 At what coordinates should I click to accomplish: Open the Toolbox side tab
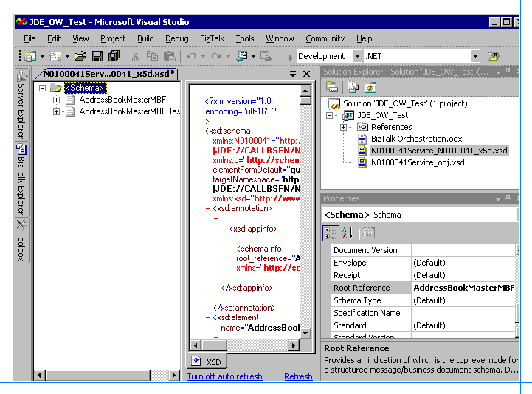pos(21,241)
